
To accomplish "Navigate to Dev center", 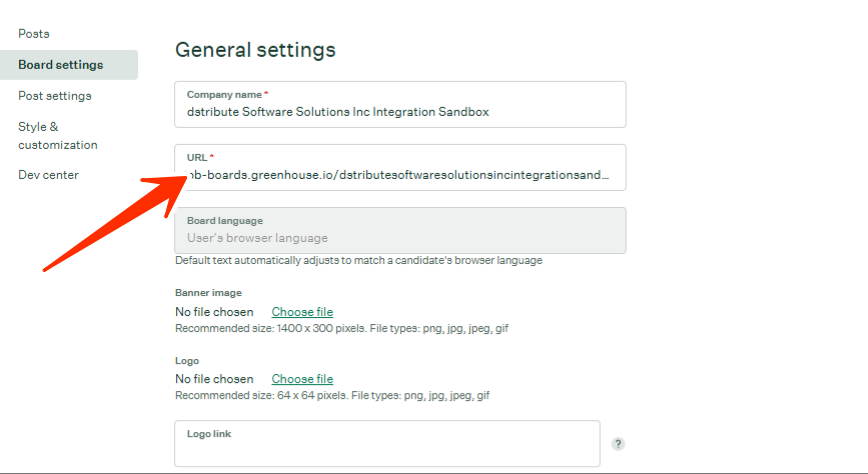I will (x=48, y=175).
